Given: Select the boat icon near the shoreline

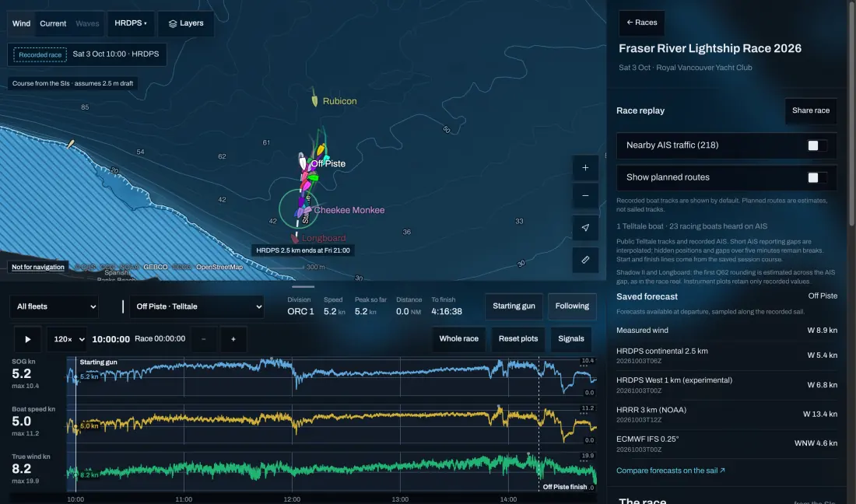Looking at the screenshot, I should pyautogui.click(x=70, y=145).
